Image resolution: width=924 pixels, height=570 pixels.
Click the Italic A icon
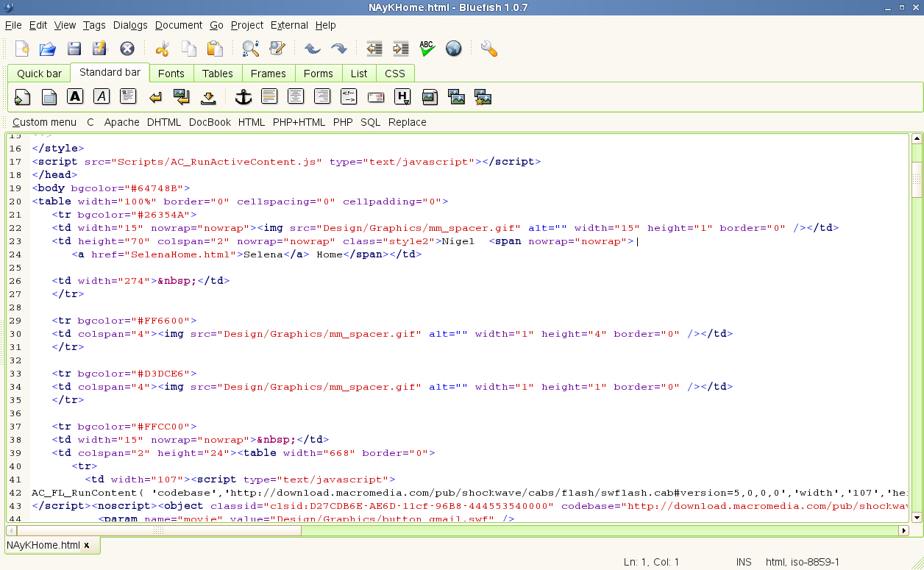pyautogui.click(x=102, y=96)
